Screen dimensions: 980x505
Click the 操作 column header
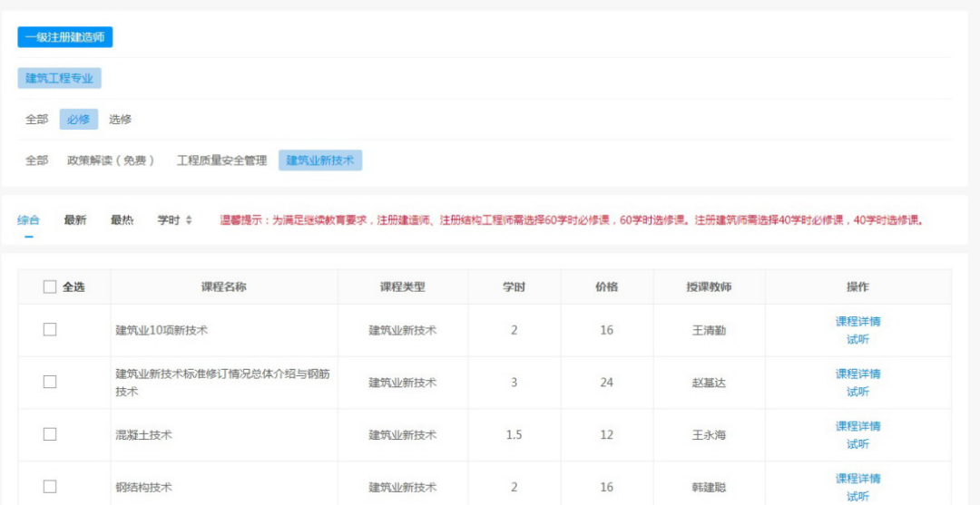[857, 286]
